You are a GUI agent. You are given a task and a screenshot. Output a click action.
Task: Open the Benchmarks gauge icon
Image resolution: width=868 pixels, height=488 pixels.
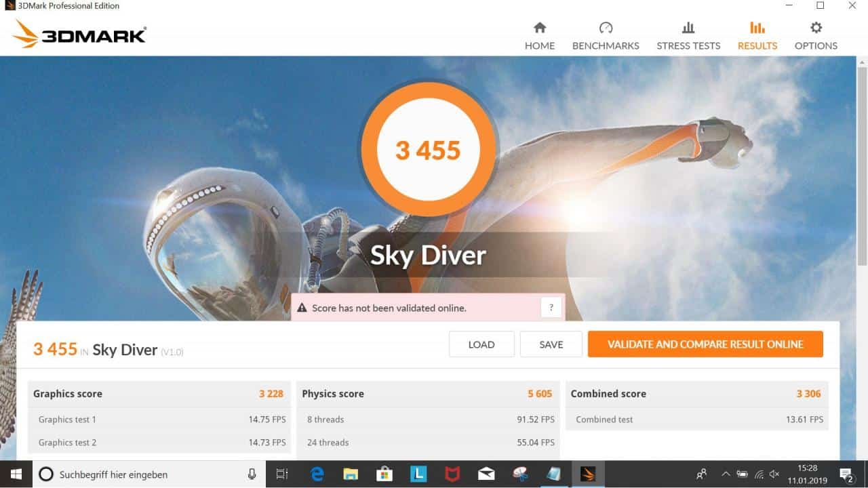(x=606, y=28)
